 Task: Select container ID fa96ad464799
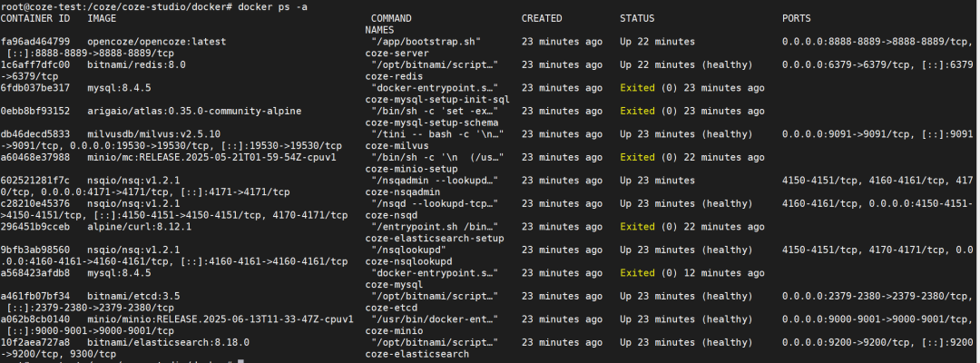pos(35,42)
